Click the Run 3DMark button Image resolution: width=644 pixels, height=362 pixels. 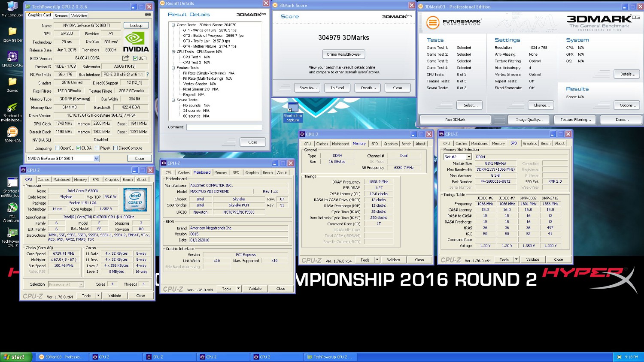tap(455, 120)
